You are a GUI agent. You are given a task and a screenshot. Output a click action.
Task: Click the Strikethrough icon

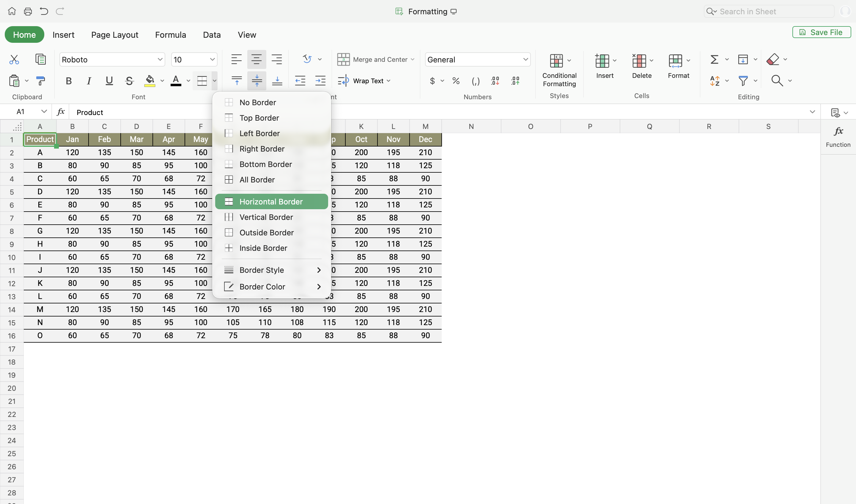pyautogui.click(x=129, y=81)
